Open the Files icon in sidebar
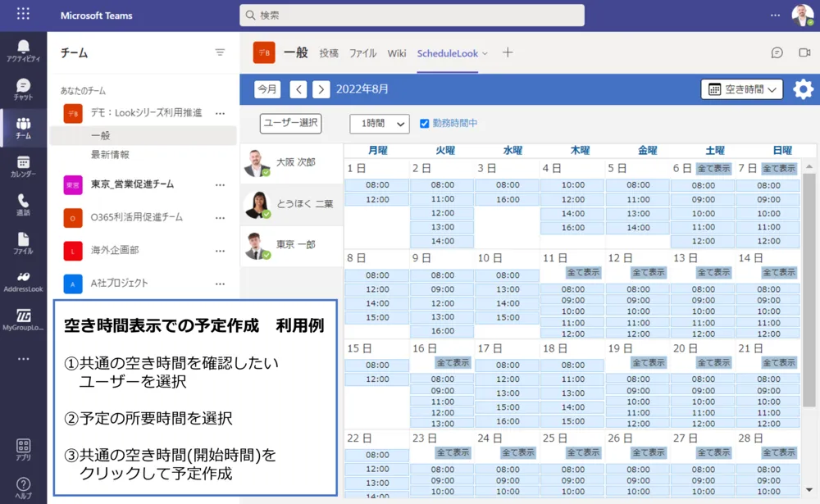The height and width of the screenshot is (504, 820). [23, 243]
